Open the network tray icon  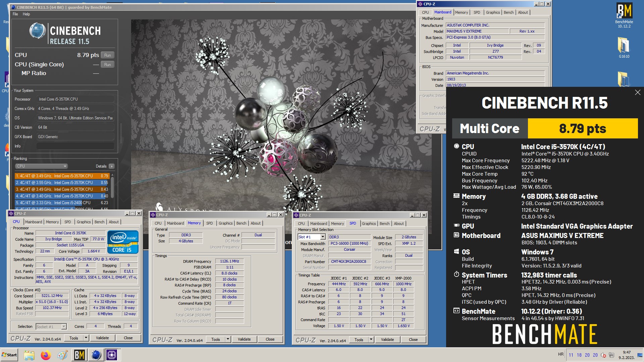click(x=611, y=355)
